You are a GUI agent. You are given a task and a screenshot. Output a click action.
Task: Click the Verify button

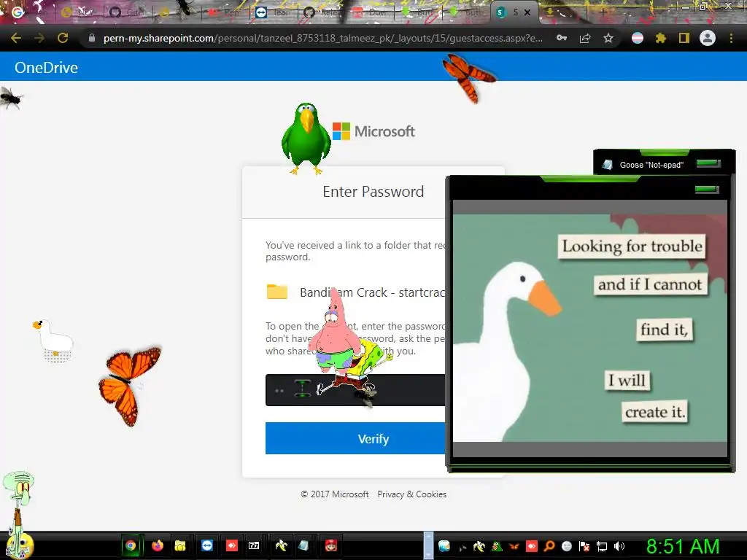pyautogui.click(x=355, y=438)
